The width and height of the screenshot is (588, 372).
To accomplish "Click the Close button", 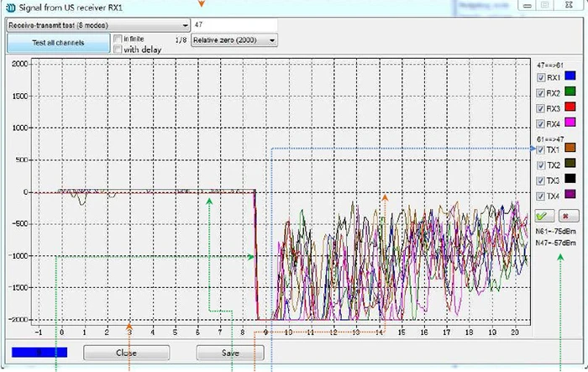I will [x=126, y=353].
